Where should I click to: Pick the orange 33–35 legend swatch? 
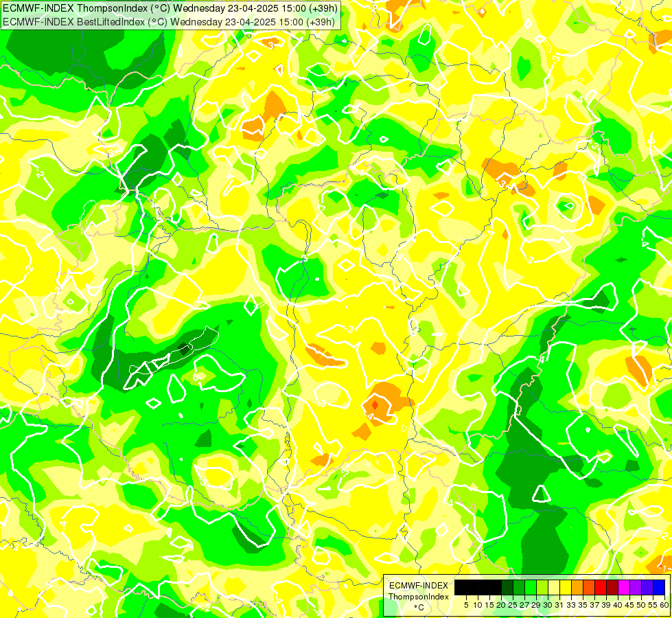[x=577, y=588]
